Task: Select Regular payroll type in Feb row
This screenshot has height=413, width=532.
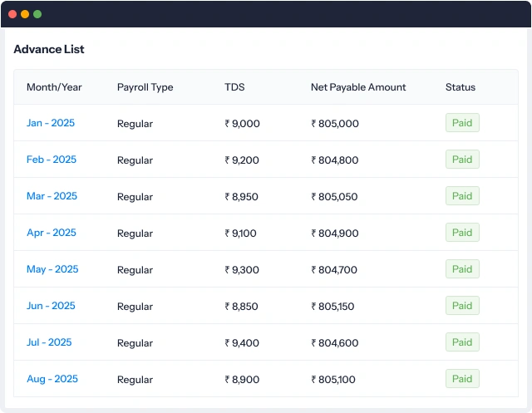Action: point(135,160)
